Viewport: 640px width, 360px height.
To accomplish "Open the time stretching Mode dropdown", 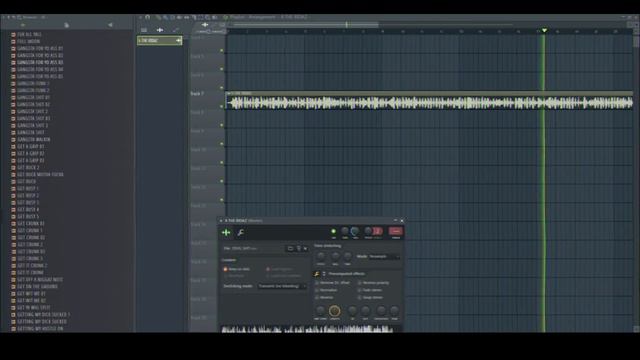I will (x=384, y=256).
